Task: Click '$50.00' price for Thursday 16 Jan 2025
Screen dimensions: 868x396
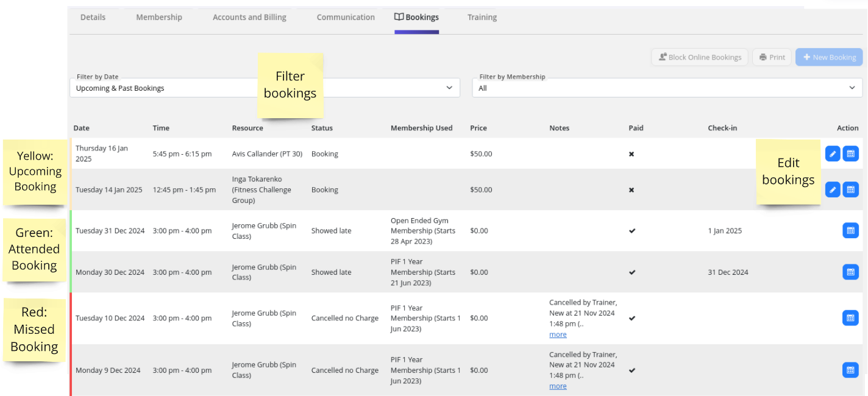Action: pos(481,154)
